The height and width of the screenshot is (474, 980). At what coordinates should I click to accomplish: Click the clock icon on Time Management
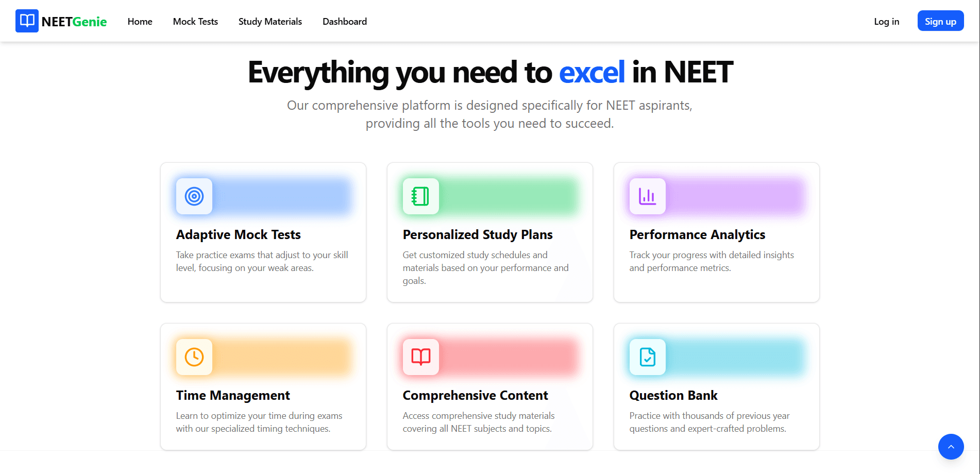click(194, 357)
